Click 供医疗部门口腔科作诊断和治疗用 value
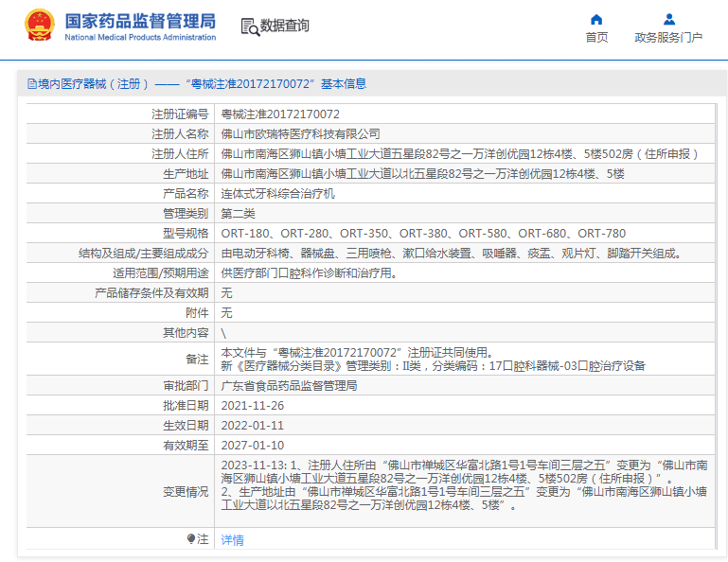Viewport: 728px width, 562px height. (x=310, y=273)
